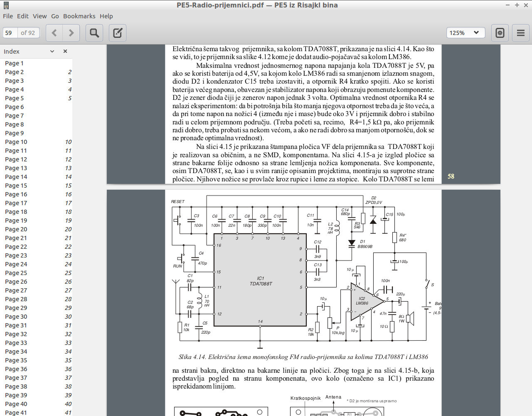Click the page number field showing 59
The height and width of the screenshot is (416, 532).
click(x=10, y=33)
